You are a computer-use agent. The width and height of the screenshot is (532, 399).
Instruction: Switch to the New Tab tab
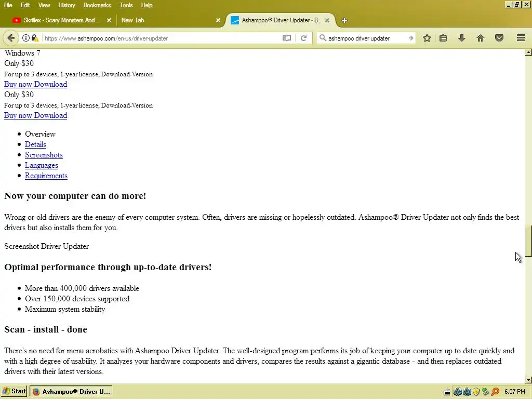(169, 20)
